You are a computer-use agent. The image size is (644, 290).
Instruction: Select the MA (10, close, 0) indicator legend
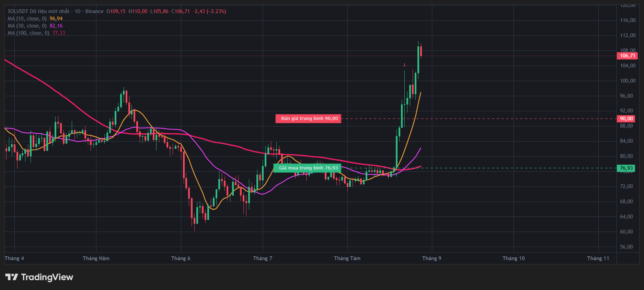27,19
